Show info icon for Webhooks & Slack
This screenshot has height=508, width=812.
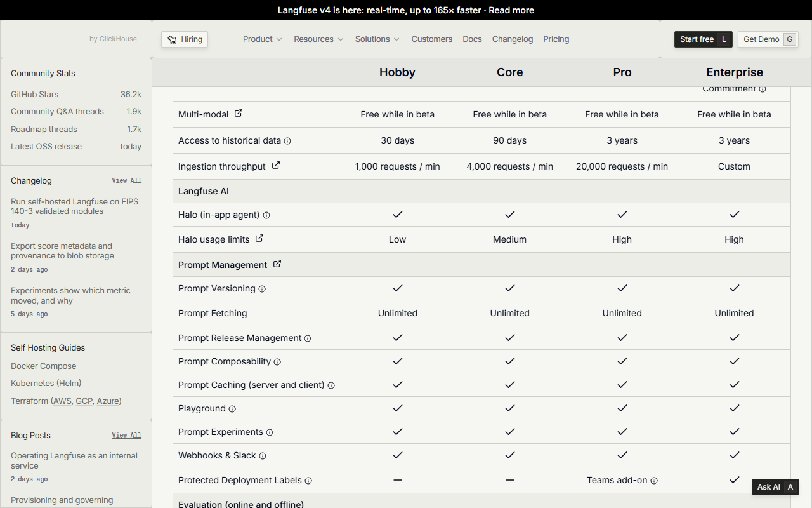click(263, 456)
